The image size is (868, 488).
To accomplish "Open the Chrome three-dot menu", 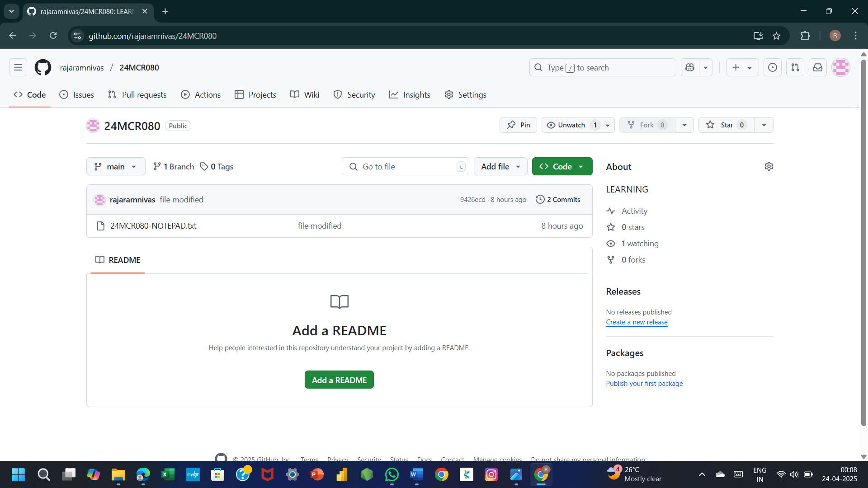I will click(855, 36).
